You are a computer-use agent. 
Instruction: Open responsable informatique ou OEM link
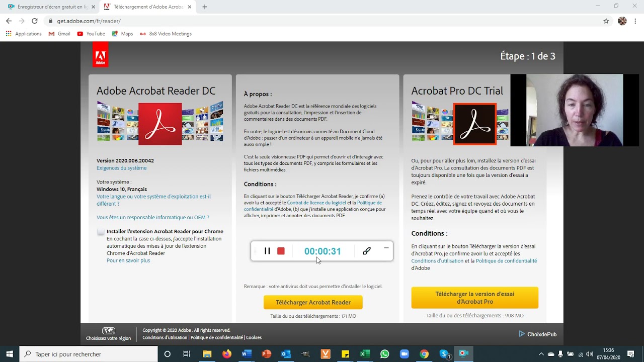pyautogui.click(x=153, y=217)
